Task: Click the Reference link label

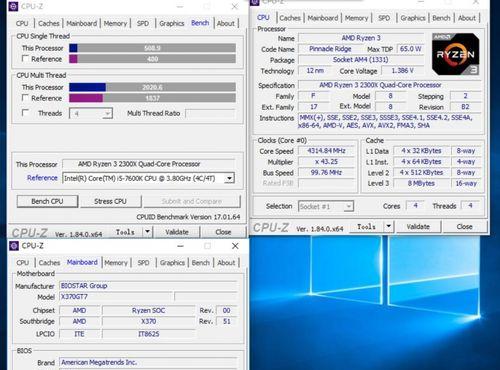Action: pos(42,178)
